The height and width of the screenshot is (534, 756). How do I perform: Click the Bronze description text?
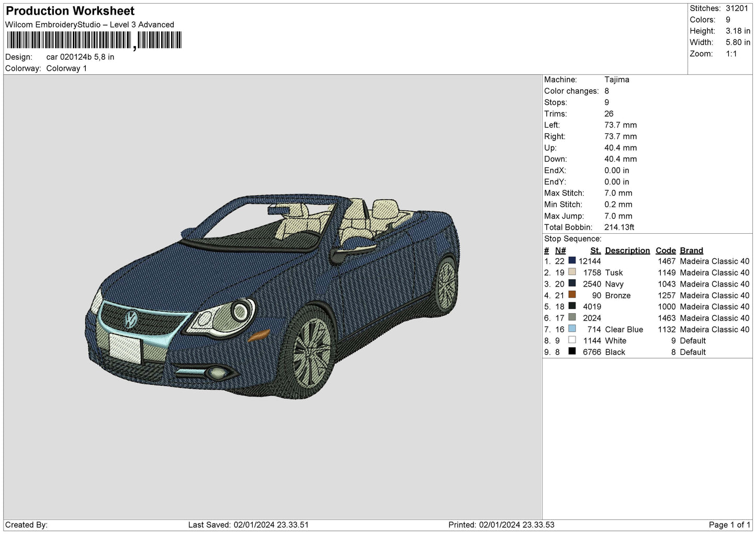coord(618,296)
